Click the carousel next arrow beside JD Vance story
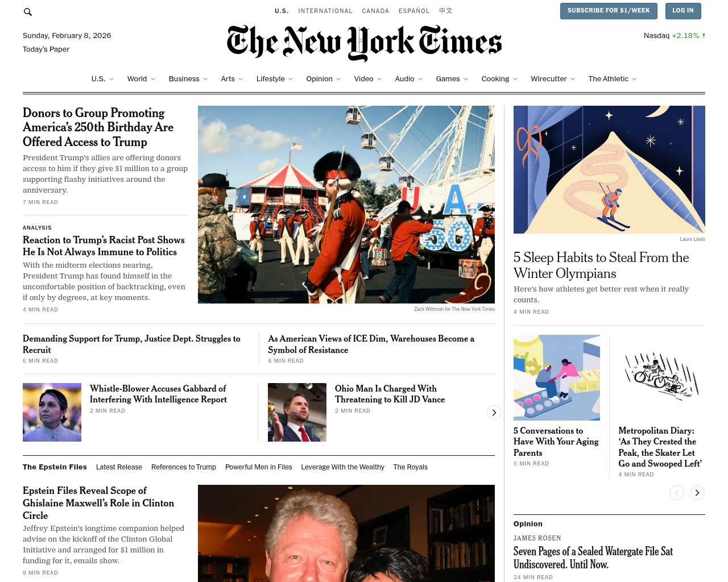This screenshot has height=582, width=728. pyautogui.click(x=494, y=413)
